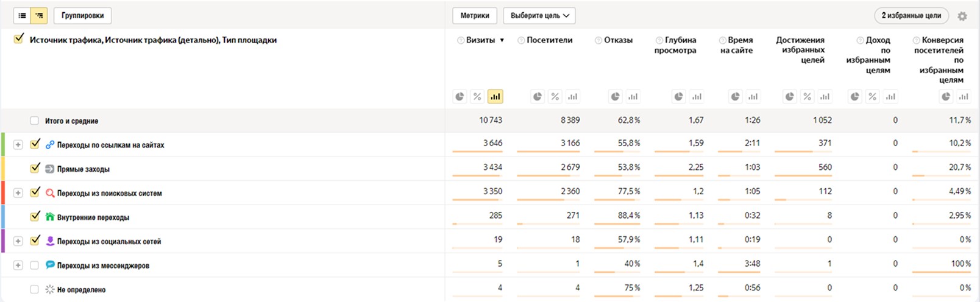Image resolution: width=980 pixels, height=302 pixels.
Task: Toggle the bar chart for Визиты column
Action: click(495, 96)
